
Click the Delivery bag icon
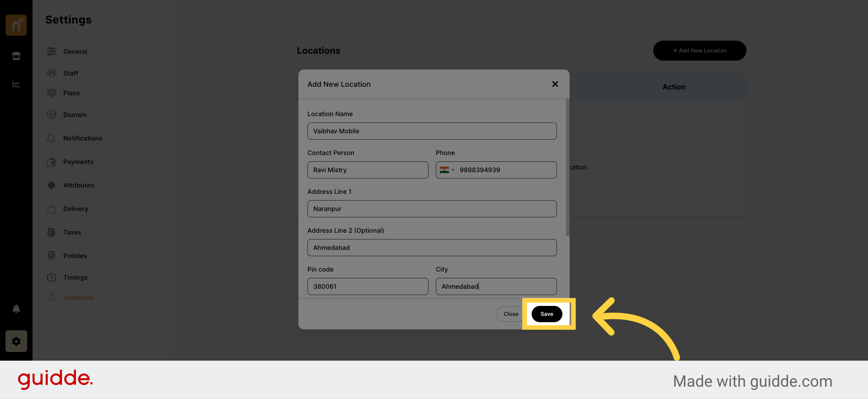[52, 208]
